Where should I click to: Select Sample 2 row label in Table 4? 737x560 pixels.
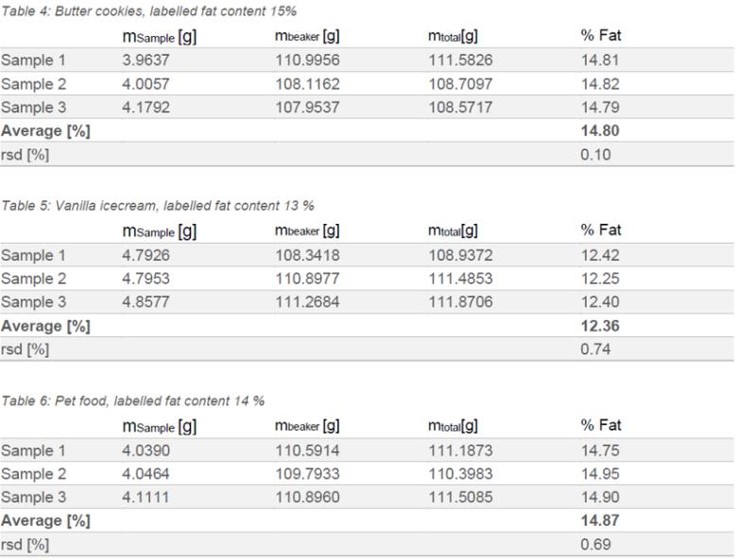33,84
